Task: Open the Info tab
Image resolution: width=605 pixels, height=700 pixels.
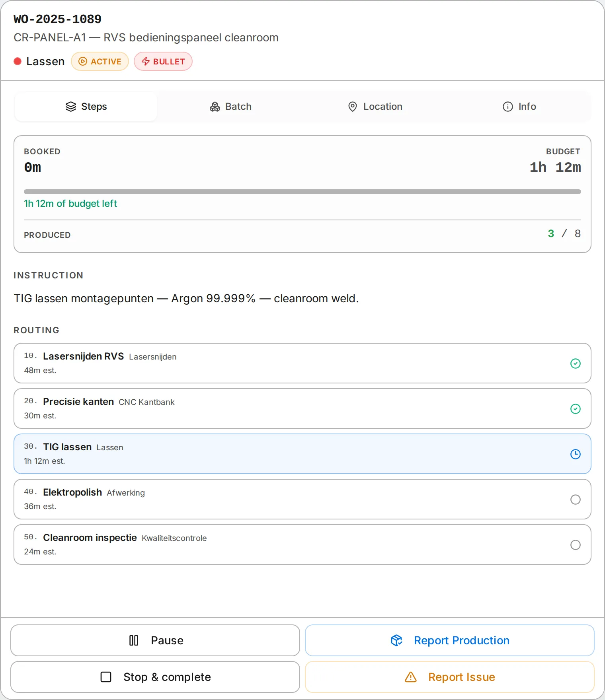Action: pyautogui.click(x=519, y=107)
